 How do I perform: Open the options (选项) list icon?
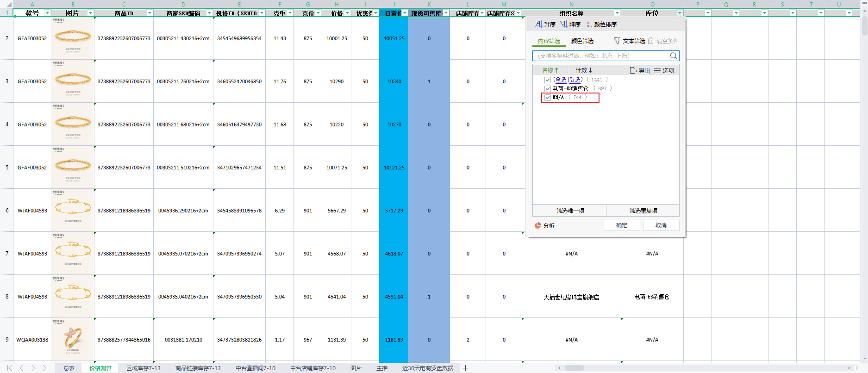[657, 70]
